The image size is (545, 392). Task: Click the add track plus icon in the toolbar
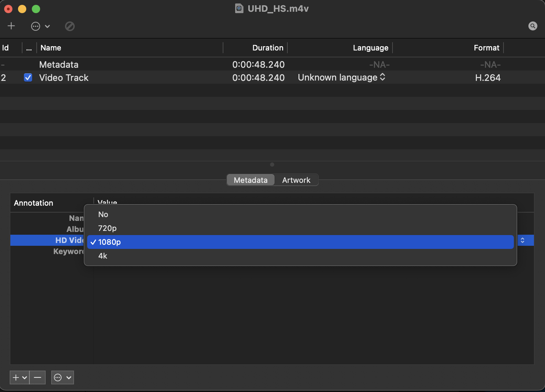coord(11,26)
